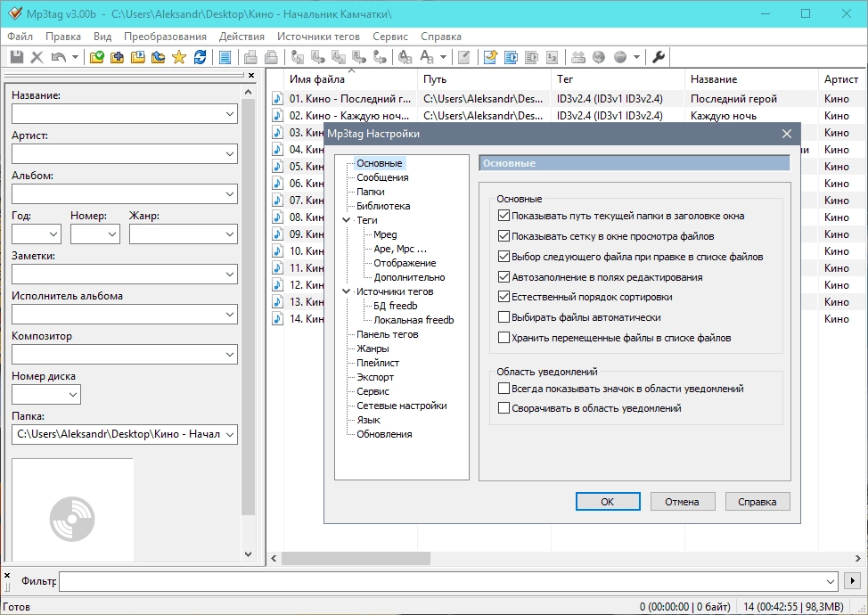Image resolution: width=868 pixels, height=615 pixels.
Task: Click the Refresh blue arrows icon
Action: click(x=200, y=57)
